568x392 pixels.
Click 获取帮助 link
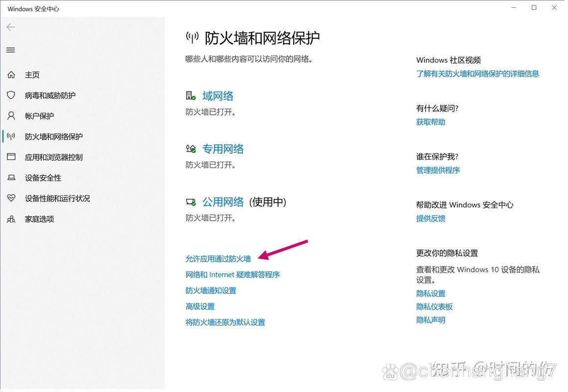(x=431, y=122)
